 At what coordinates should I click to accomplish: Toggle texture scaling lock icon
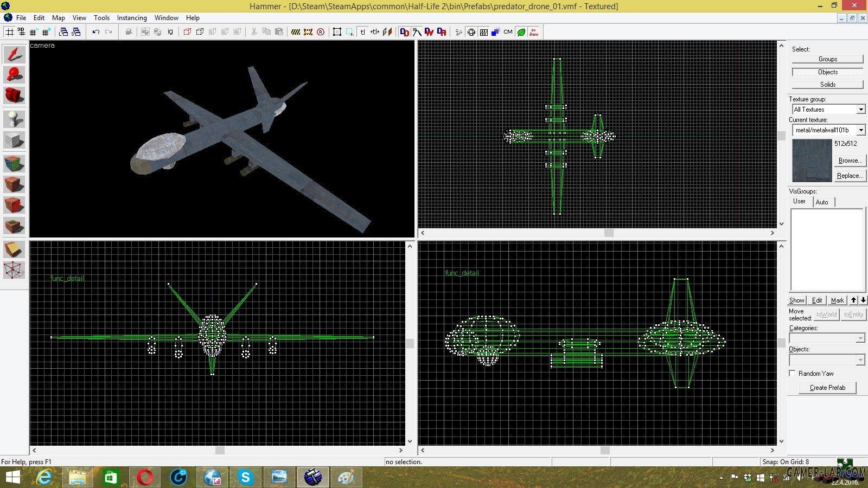pyautogui.click(x=375, y=32)
